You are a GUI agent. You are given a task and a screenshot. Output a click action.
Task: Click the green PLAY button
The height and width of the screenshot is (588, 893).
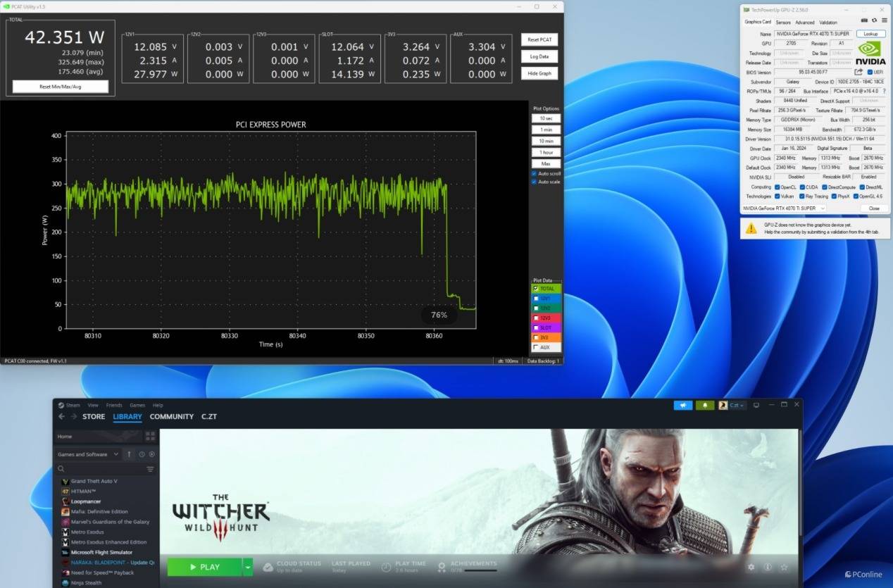[204, 567]
